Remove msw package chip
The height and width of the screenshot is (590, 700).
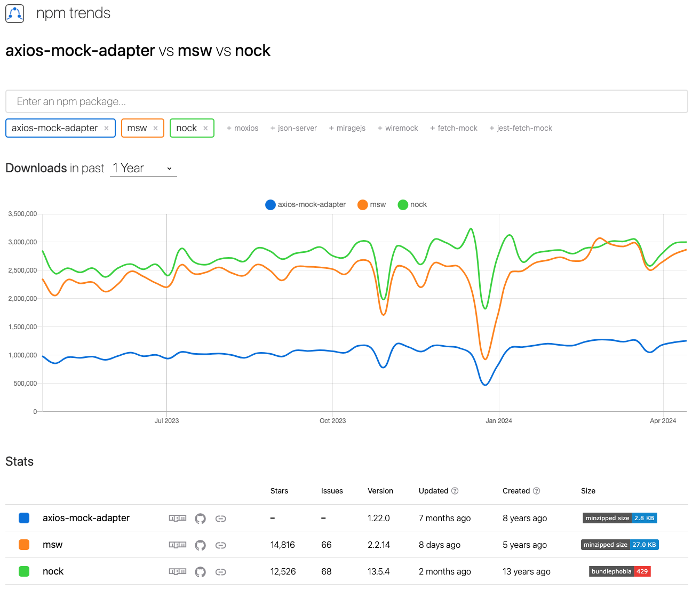155,128
